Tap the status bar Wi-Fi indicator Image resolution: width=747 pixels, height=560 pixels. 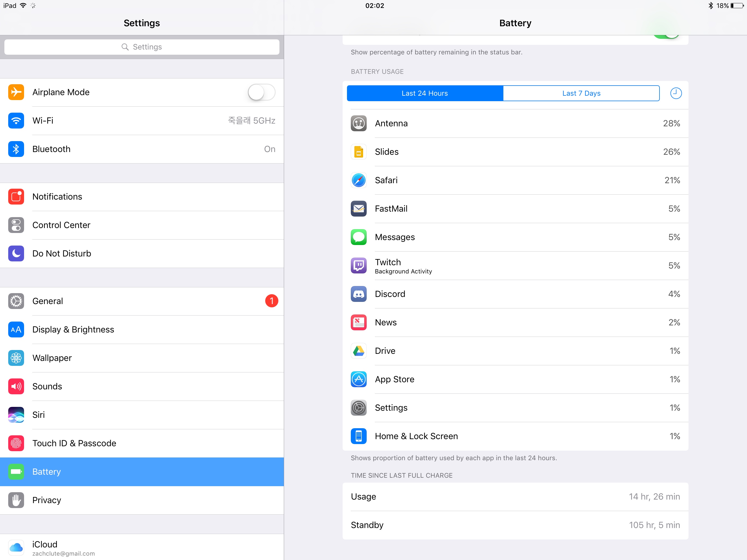pyautogui.click(x=23, y=5)
